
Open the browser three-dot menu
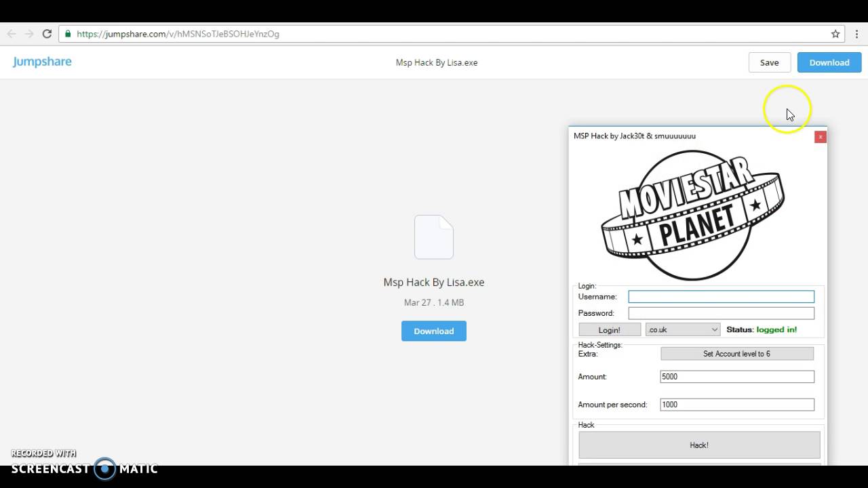point(856,34)
